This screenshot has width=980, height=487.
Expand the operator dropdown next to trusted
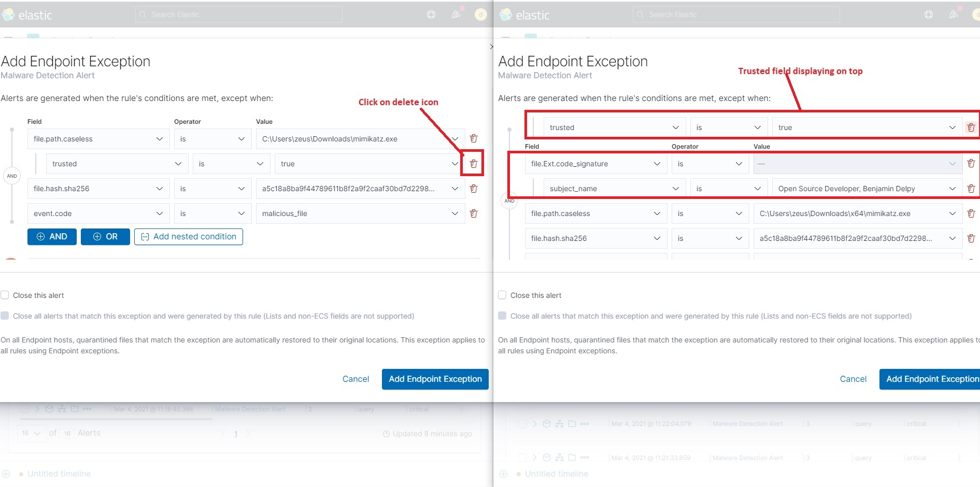tap(231, 163)
